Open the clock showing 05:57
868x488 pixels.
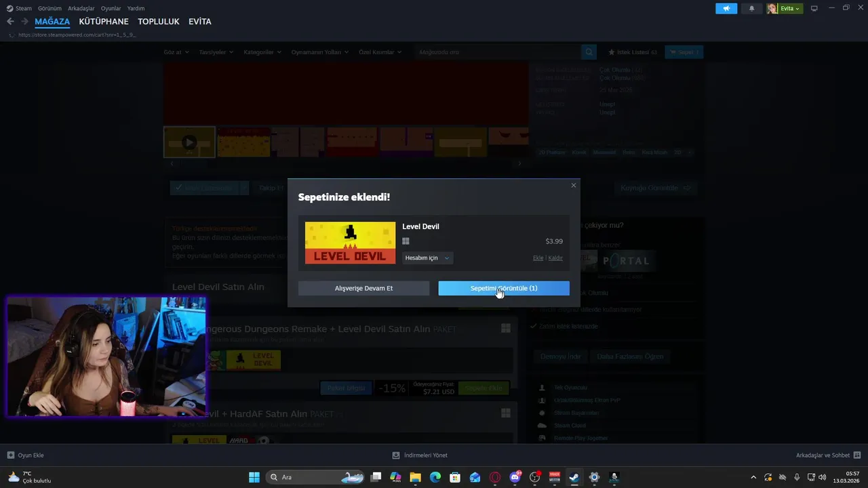(x=846, y=477)
